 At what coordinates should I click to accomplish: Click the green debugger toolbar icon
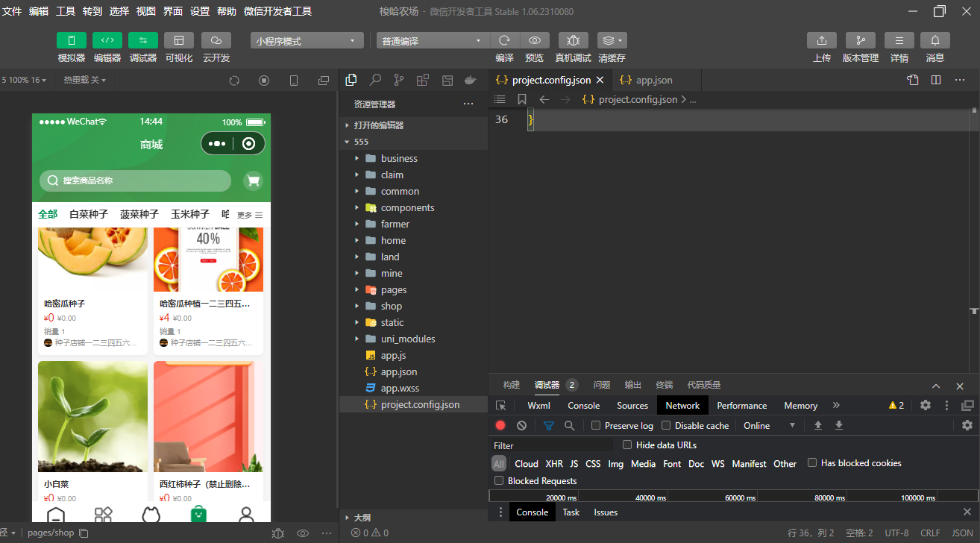pyautogui.click(x=143, y=40)
